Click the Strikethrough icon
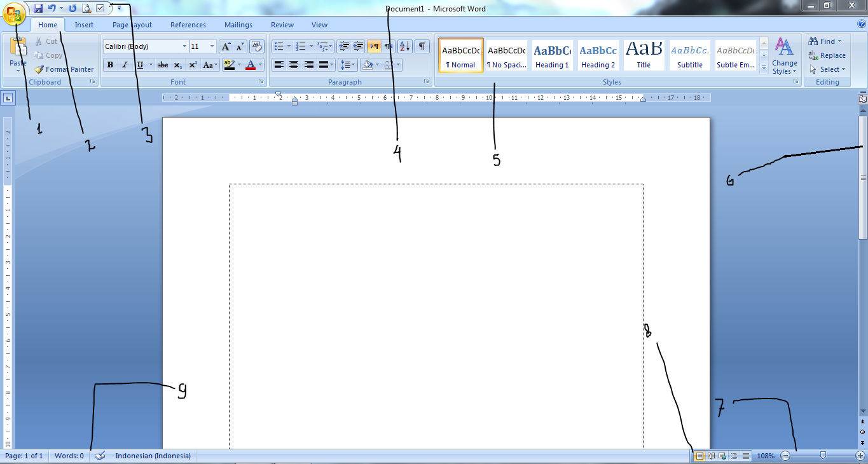The image size is (868, 464). 162,64
